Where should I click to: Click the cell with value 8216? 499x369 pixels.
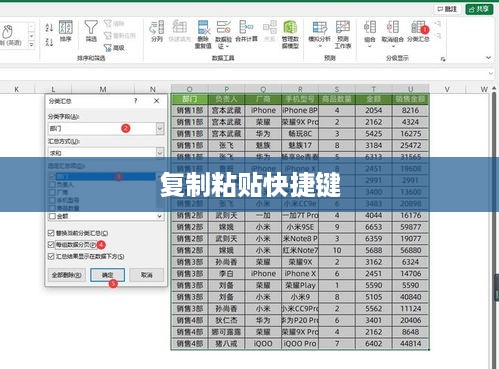coord(410,110)
